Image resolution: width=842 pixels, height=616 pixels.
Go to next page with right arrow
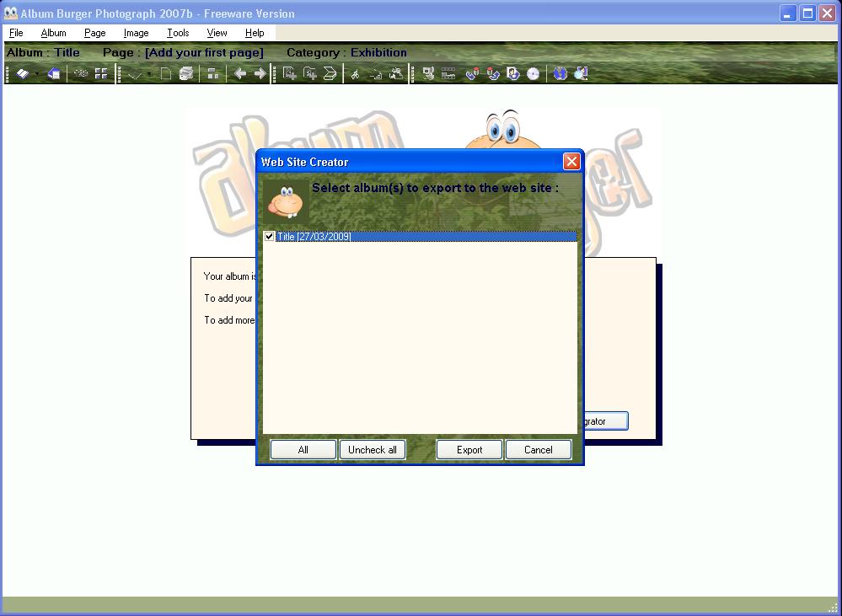pos(260,73)
